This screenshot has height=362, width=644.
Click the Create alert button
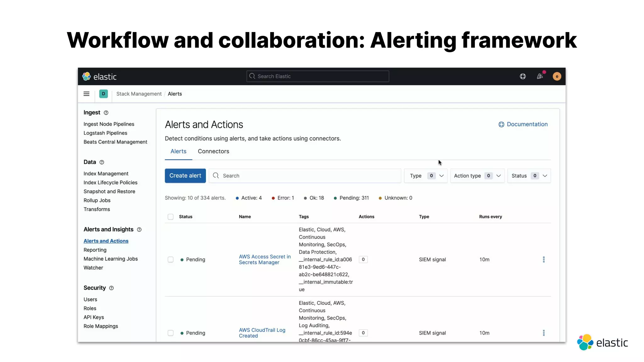[x=185, y=176]
